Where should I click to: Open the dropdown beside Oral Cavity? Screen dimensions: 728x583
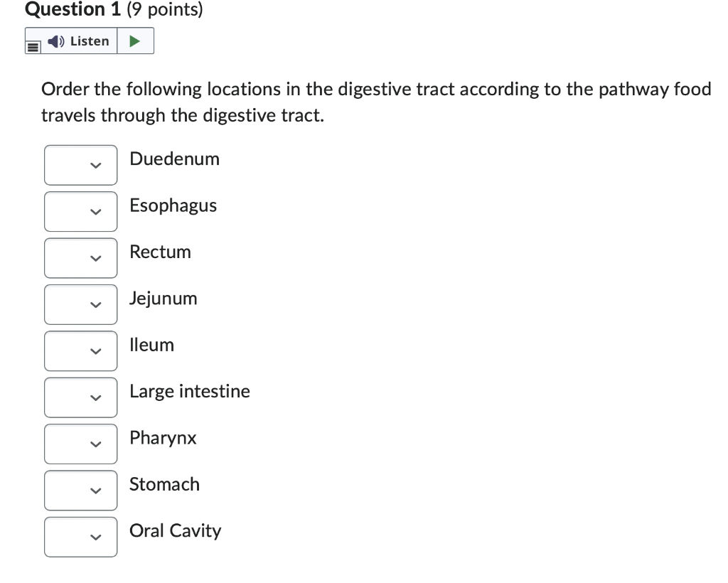(80, 537)
